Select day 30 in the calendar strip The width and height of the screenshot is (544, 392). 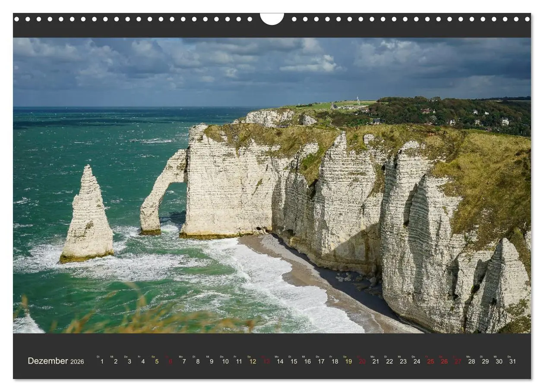(499, 362)
